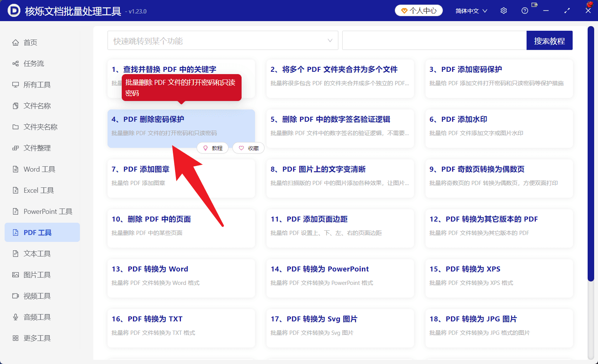Click the 收藏 button under card 4
The width and height of the screenshot is (598, 364).
tap(248, 148)
